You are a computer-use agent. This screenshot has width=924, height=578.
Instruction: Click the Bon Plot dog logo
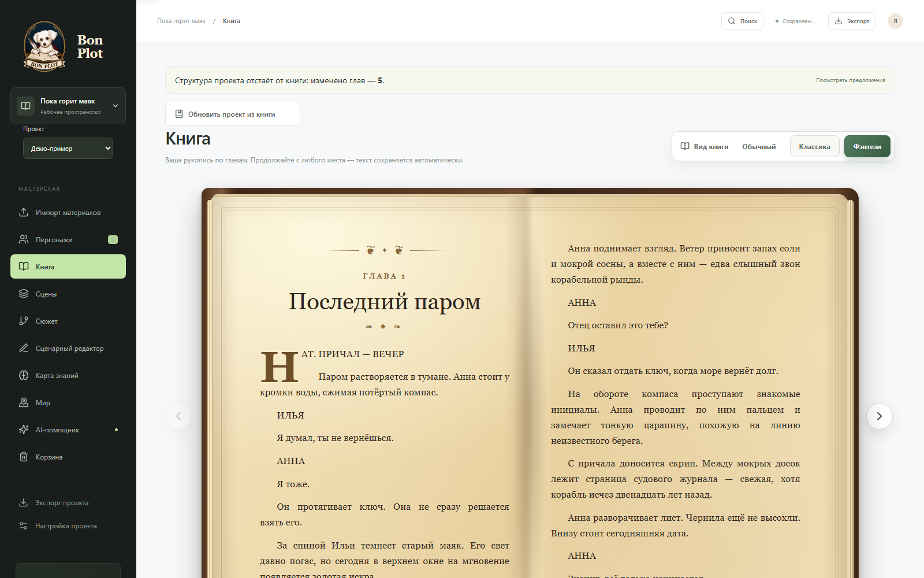pos(44,46)
